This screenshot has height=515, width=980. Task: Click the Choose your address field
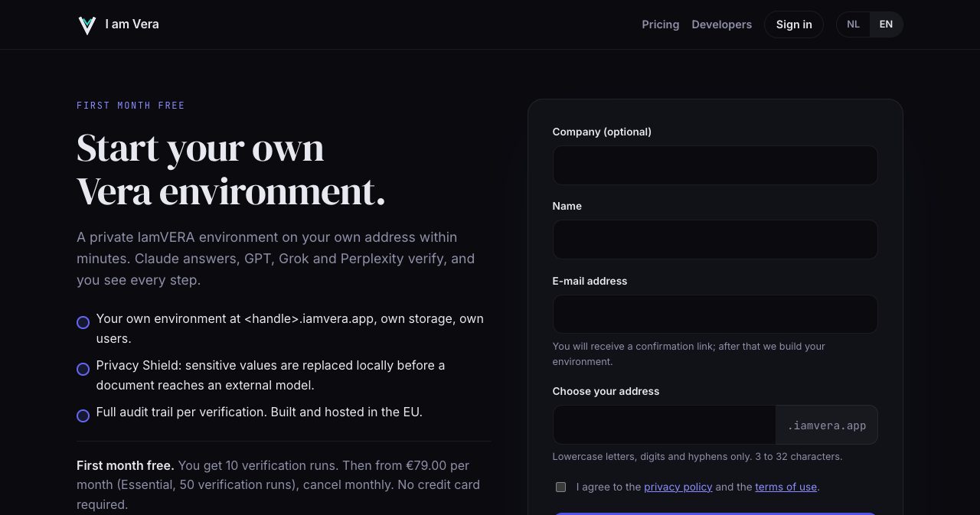665,425
